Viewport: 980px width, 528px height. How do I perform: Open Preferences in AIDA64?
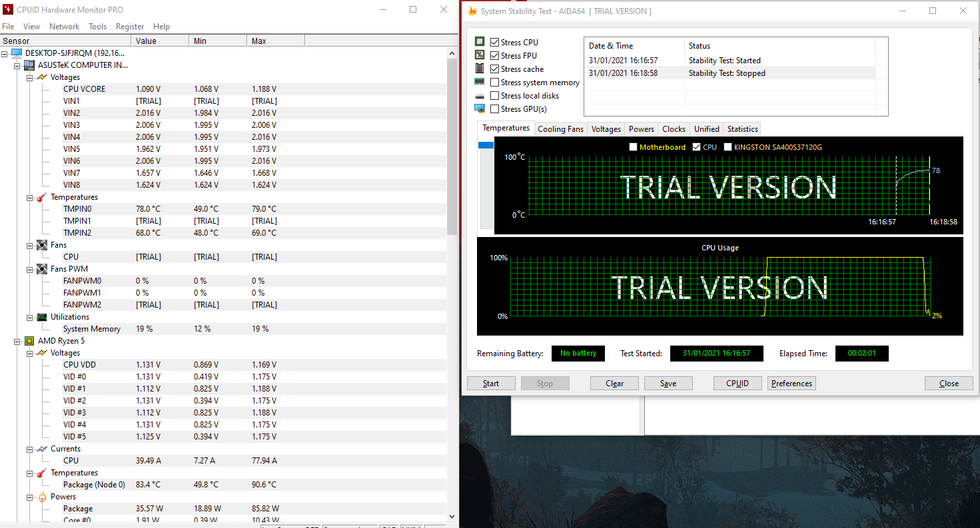[791, 384]
